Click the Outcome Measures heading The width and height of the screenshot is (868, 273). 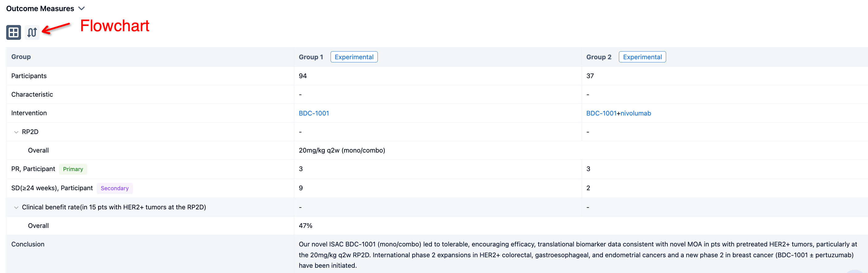[x=40, y=8]
